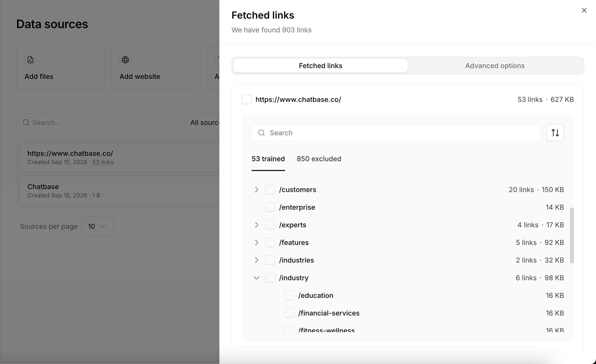Click the '53 links · 627 KB' summary text
The width and height of the screenshot is (596, 364).
tap(545, 99)
